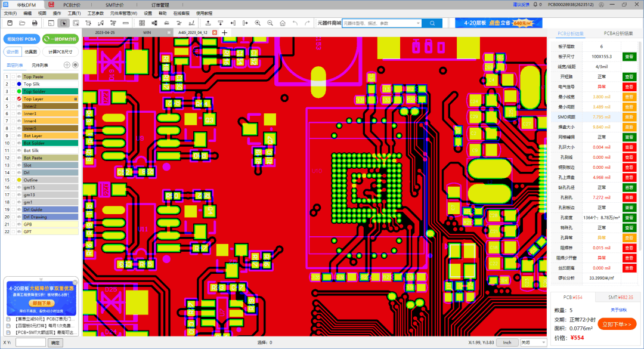Click the redo arrow icon
This screenshot has width=644, height=349.
(x=307, y=23)
